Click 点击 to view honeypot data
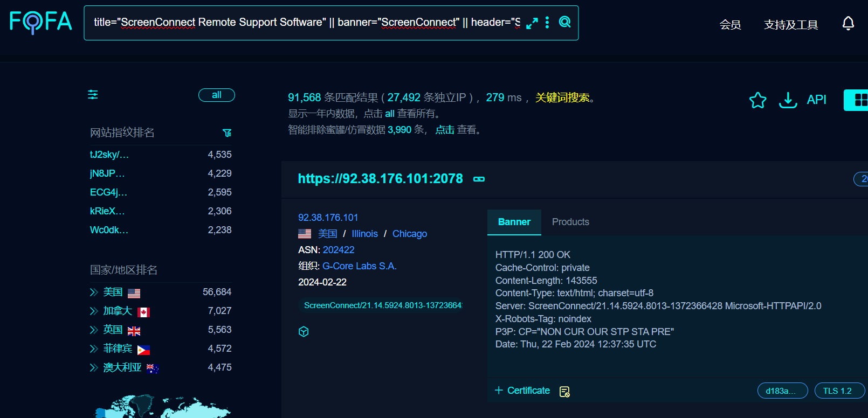This screenshot has height=418, width=868. (445, 130)
